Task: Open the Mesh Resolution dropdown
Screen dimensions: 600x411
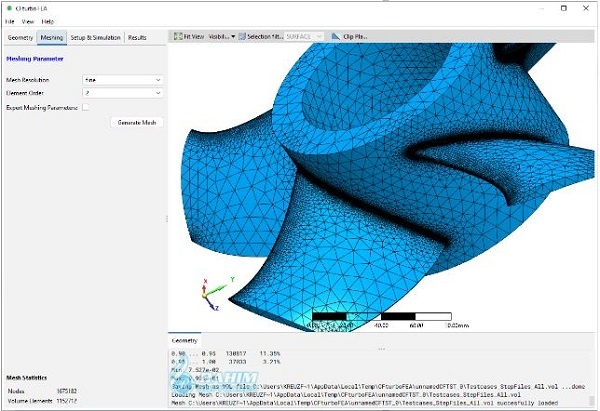Action: pyautogui.click(x=123, y=80)
